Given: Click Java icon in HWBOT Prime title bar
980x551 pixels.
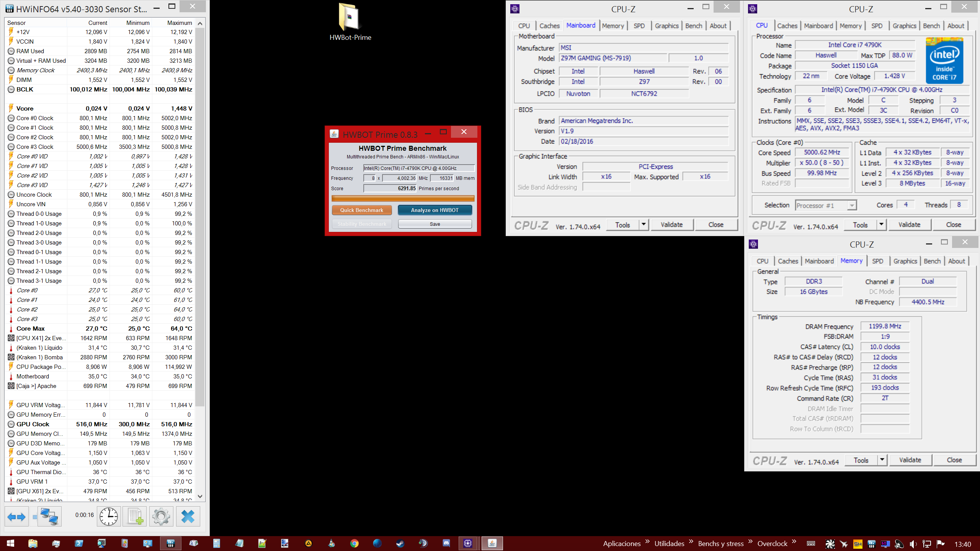Looking at the screenshot, I should pos(334,134).
